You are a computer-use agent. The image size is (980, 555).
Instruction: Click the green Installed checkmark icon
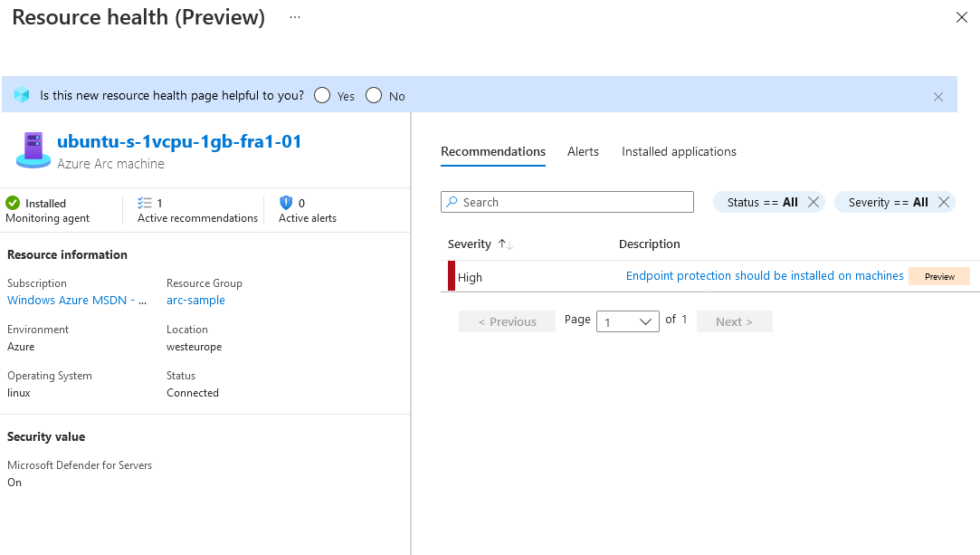pyautogui.click(x=13, y=203)
